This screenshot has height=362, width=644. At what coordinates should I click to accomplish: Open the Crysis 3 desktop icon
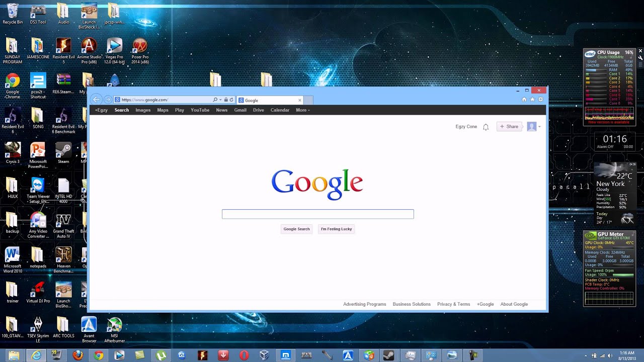coord(13,153)
